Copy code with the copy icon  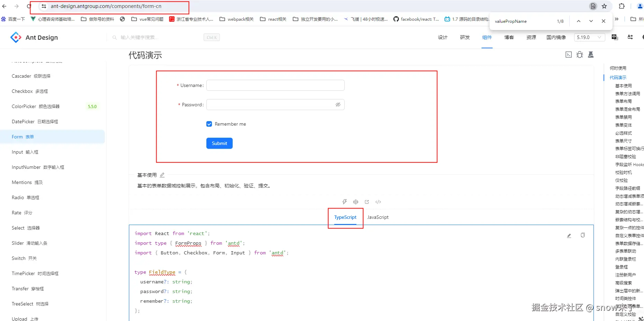[583, 235]
